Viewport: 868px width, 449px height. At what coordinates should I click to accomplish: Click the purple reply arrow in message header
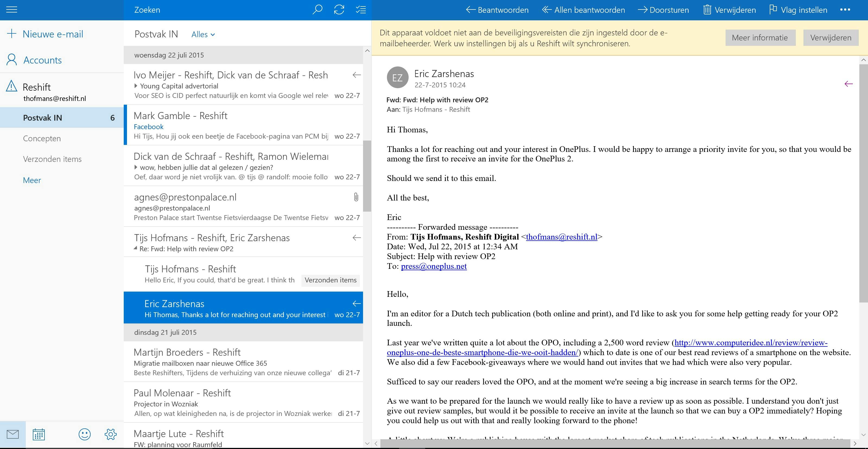click(x=848, y=84)
